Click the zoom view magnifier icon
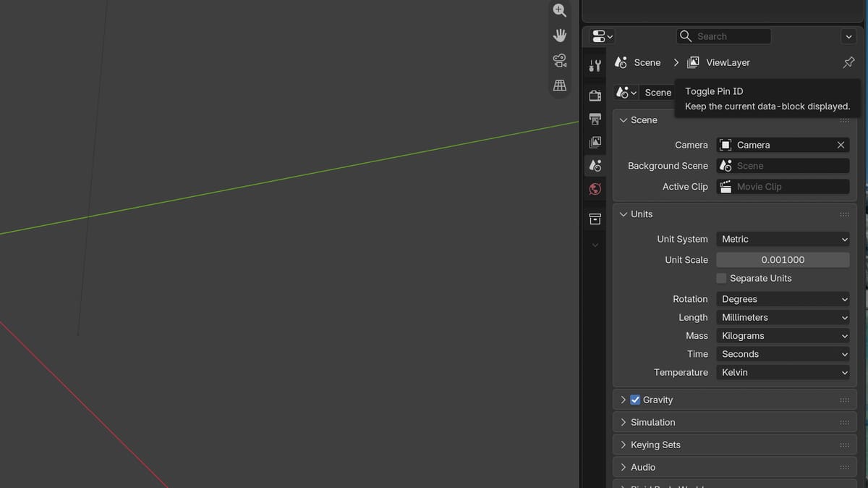868x488 pixels. click(559, 10)
